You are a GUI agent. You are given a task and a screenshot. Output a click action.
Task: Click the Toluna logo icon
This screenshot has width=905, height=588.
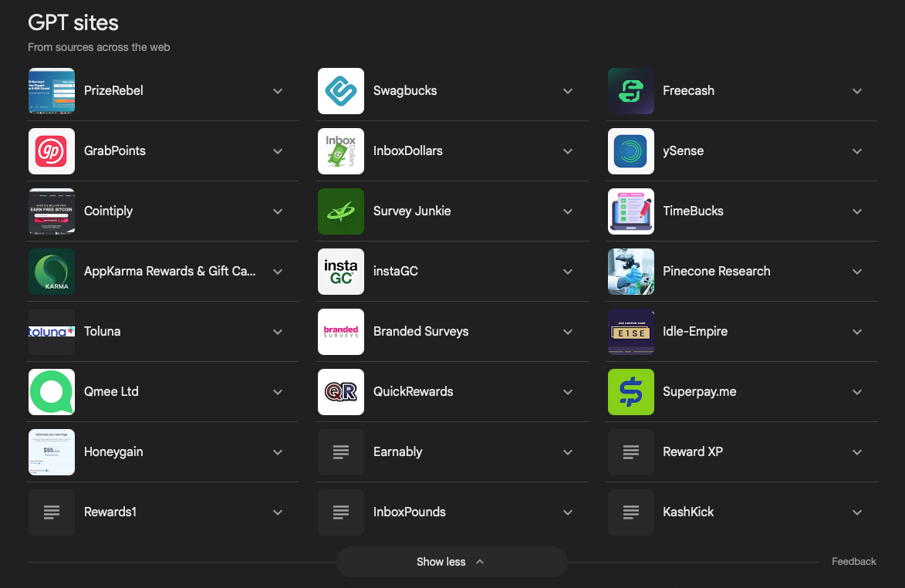tap(52, 332)
